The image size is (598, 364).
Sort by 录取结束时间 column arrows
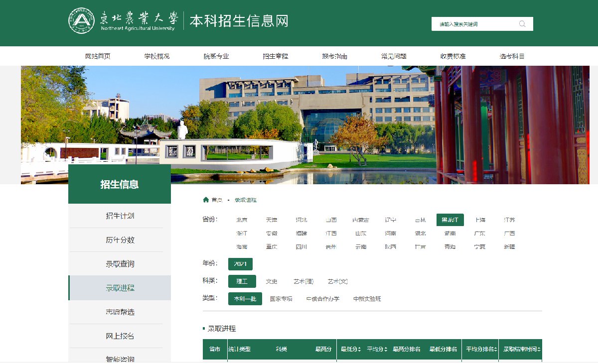[539, 350]
